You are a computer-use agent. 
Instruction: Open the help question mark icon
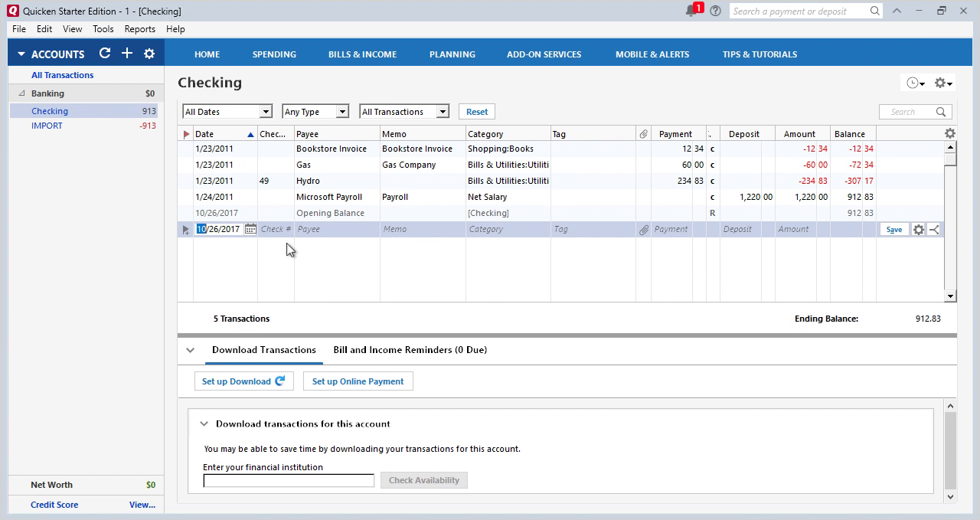point(715,11)
